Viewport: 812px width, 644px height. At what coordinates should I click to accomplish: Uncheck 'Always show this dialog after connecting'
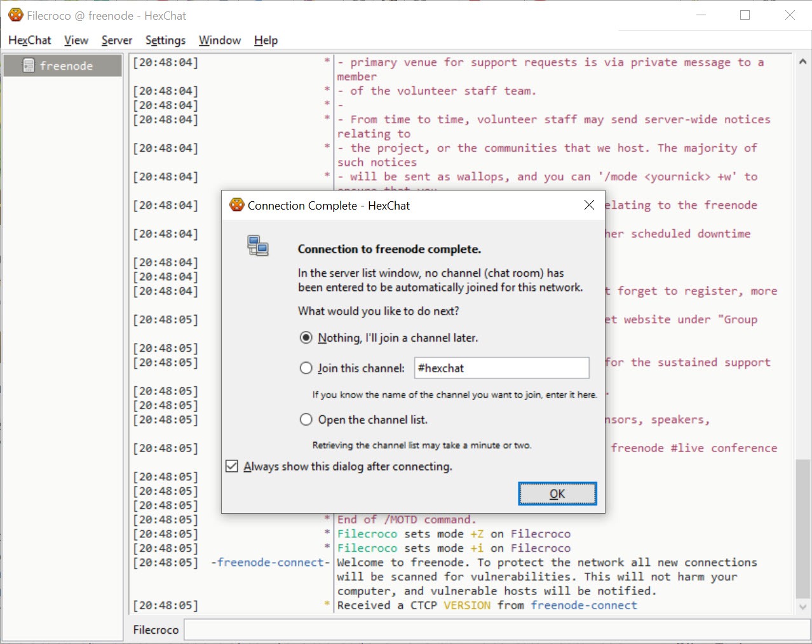point(232,467)
